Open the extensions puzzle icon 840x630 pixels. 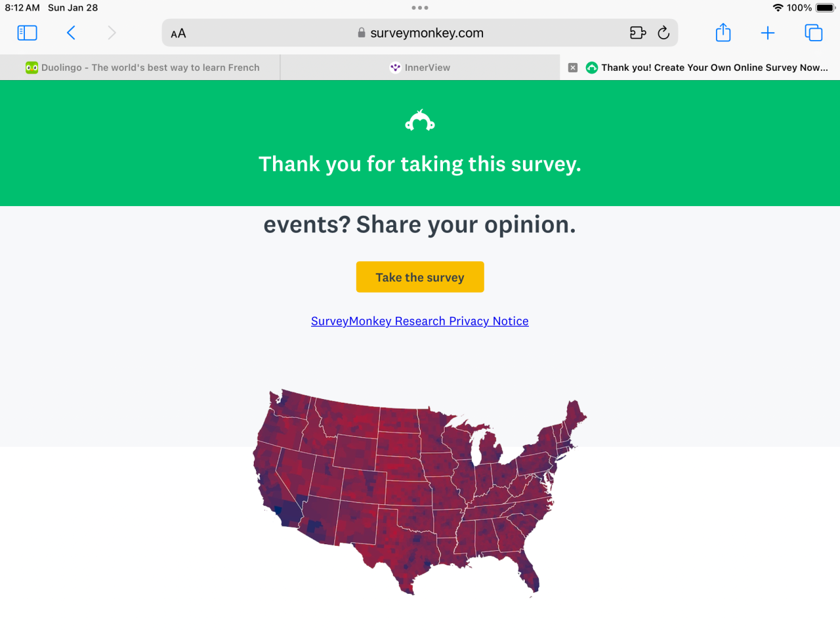pos(638,33)
